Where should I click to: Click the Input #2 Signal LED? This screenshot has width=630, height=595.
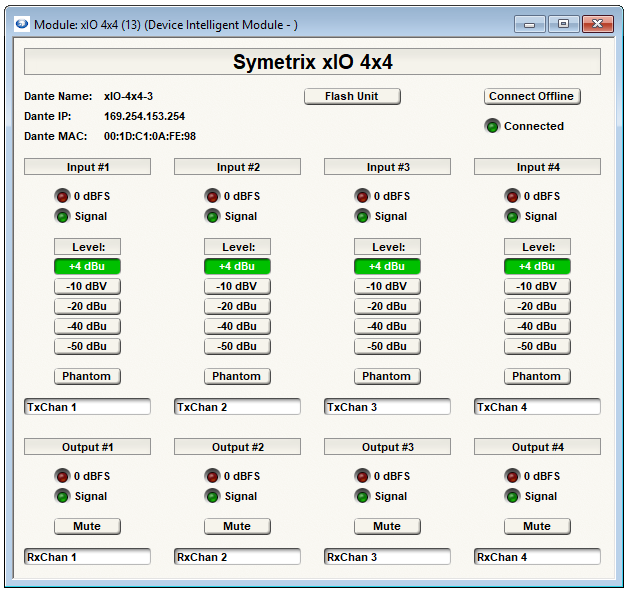pyautogui.click(x=212, y=217)
